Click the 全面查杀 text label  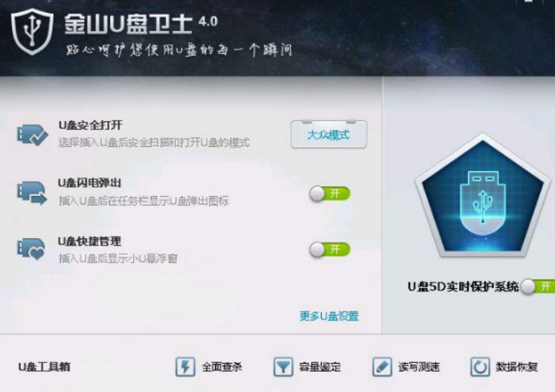pos(222,367)
